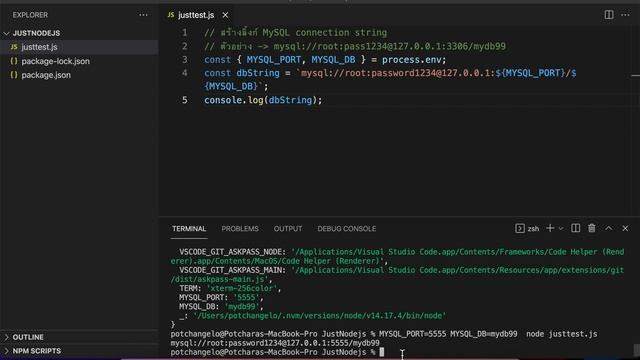
Task: Click the JS icon beside justtest.js in Explorer
Action: (x=14, y=47)
